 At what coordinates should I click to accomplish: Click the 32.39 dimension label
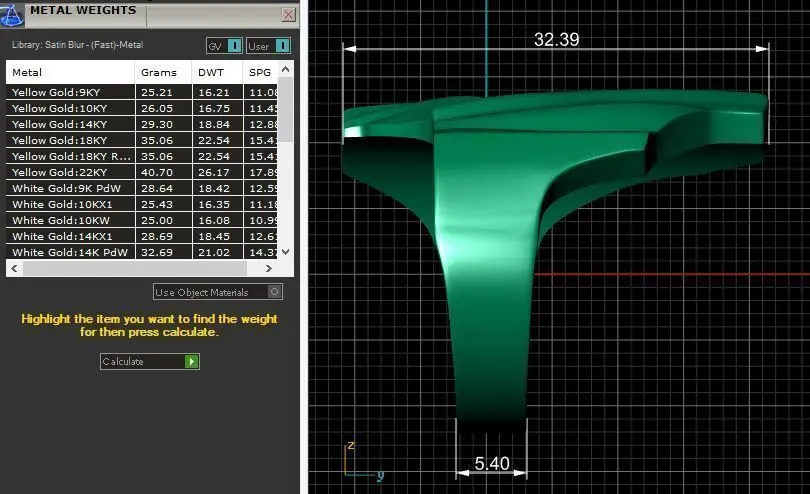(556, 39)
